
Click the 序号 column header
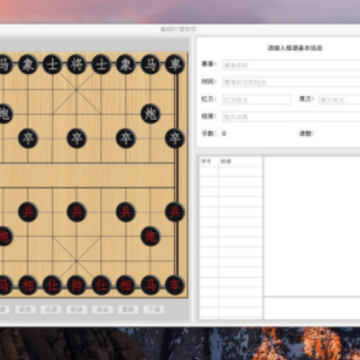point(209,161)
